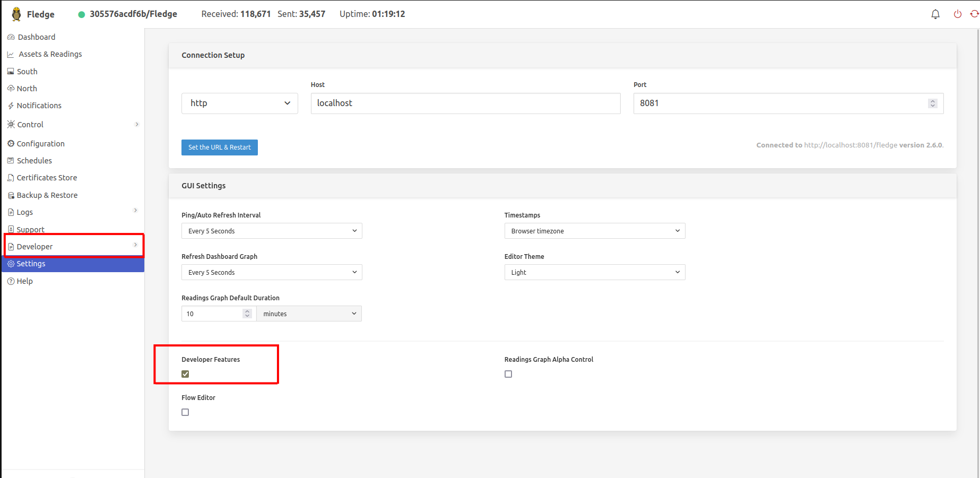Click the Port number stepper arrows
Screen dimensions: 980x478
click(932, 103)
